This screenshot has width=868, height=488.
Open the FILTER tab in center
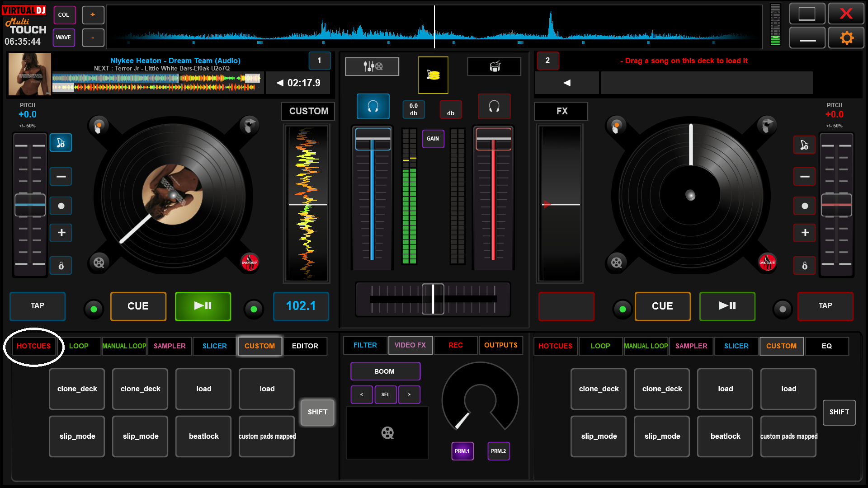pos(365,345)
